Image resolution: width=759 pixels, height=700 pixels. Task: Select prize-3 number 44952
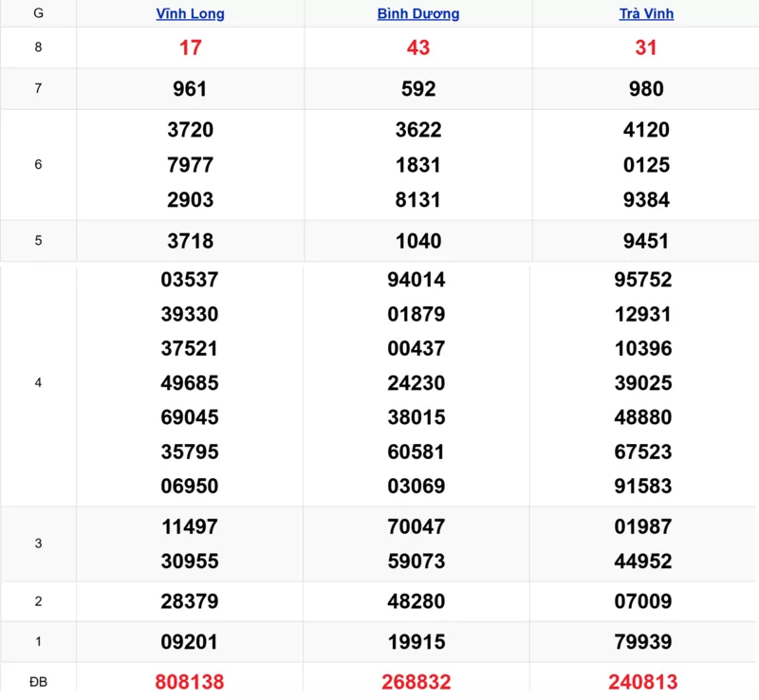(x=645, y=561)
